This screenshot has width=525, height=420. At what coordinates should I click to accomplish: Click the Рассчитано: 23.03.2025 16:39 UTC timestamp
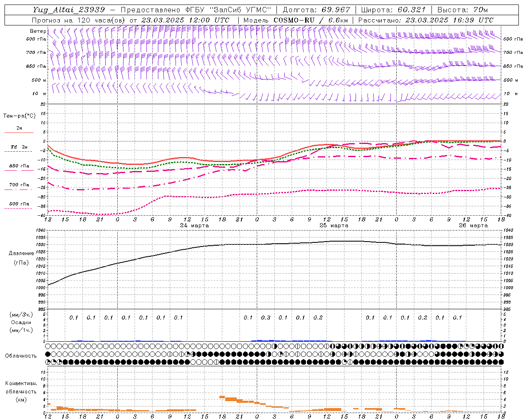tap(426, 20)
